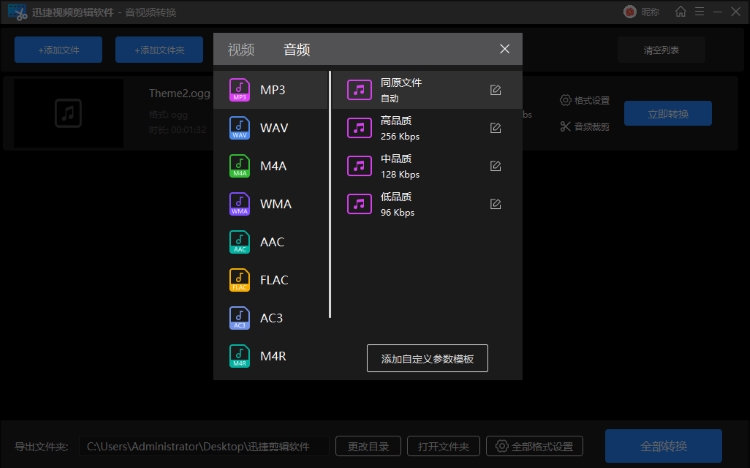This screenshot has width=750, height=468.
Task: Close the format selection popup
Action: [x=505, y=49]
